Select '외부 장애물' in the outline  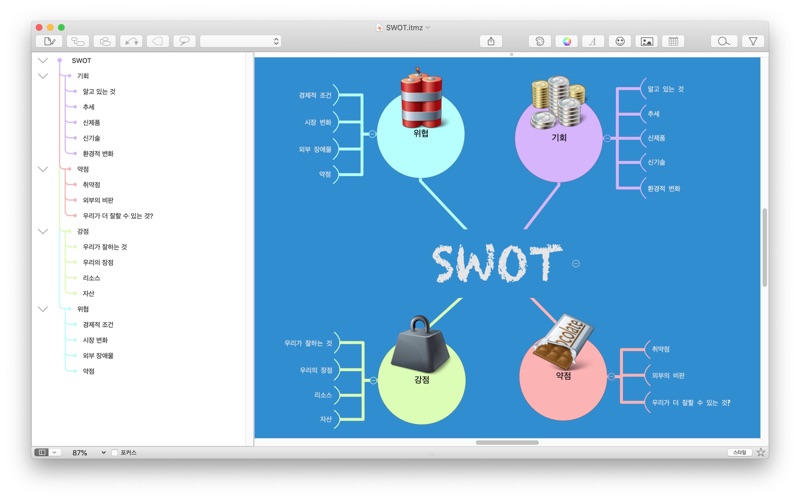[98, 356]
